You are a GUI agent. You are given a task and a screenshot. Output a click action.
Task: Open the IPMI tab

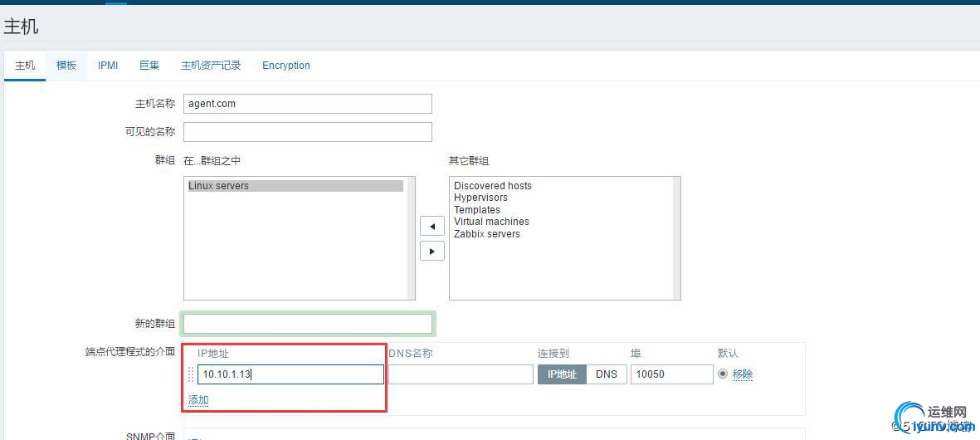[108, 65]
